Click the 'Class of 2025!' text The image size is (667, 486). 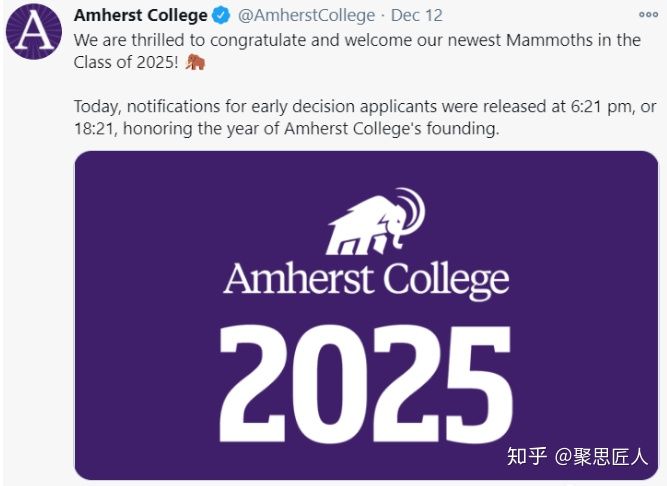click(126, 63)
